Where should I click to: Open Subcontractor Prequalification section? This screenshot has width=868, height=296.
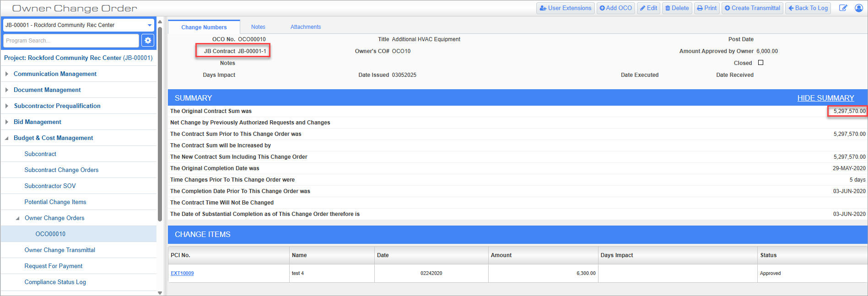pyautogui.click(x=57, y=106)
